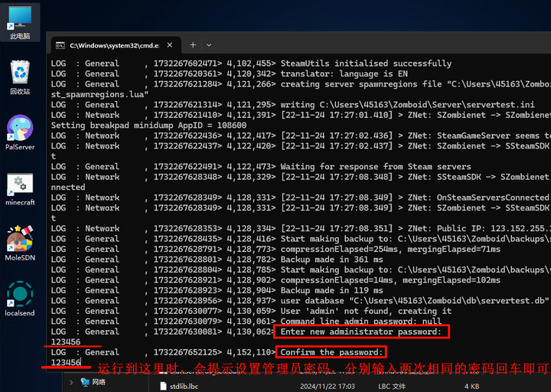The height and width of the screenshot is (392, 551).
Task: Click the 'st_spawnregions.lua' continuation line
Action: coord(99,94)
